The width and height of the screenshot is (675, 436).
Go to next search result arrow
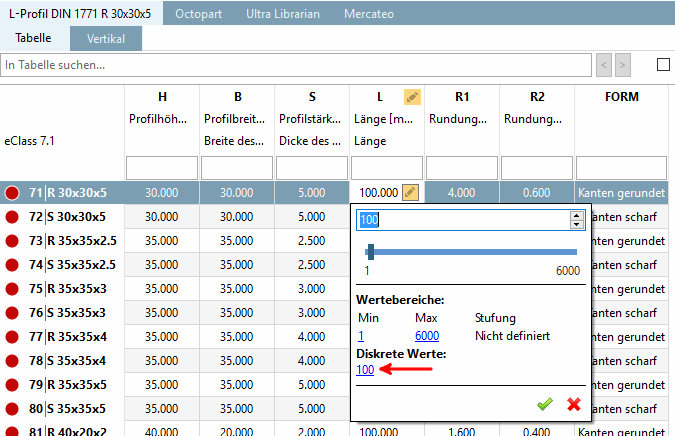pyautogui.click(x=622, y=65)
